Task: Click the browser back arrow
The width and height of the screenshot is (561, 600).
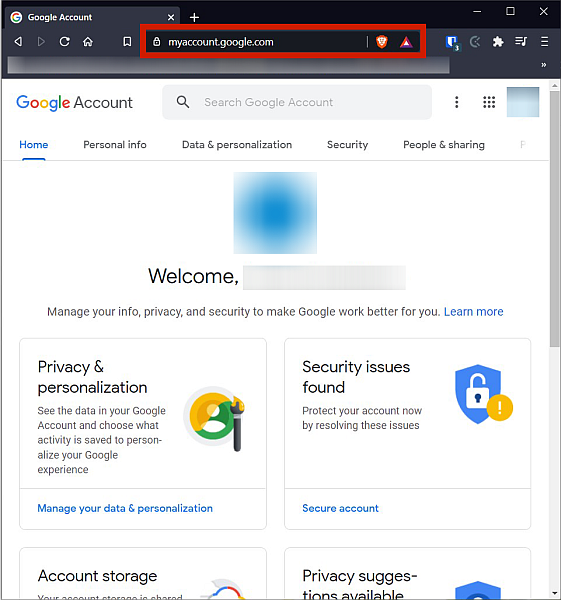Action: (18, 41)
